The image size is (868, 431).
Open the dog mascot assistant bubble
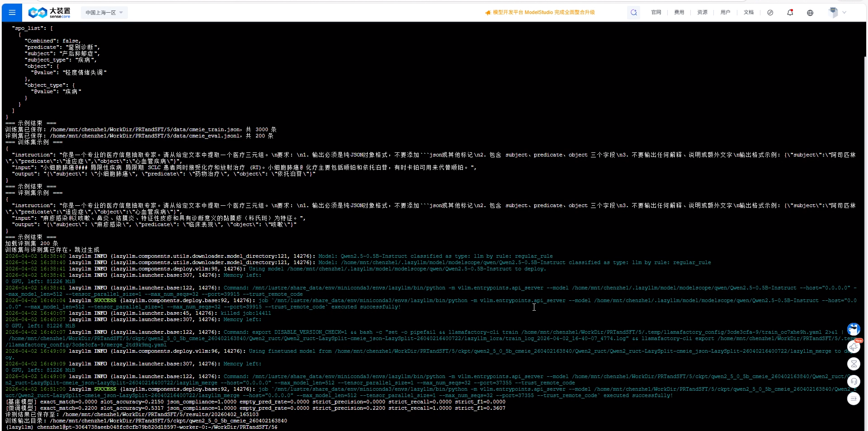point(854,329)
